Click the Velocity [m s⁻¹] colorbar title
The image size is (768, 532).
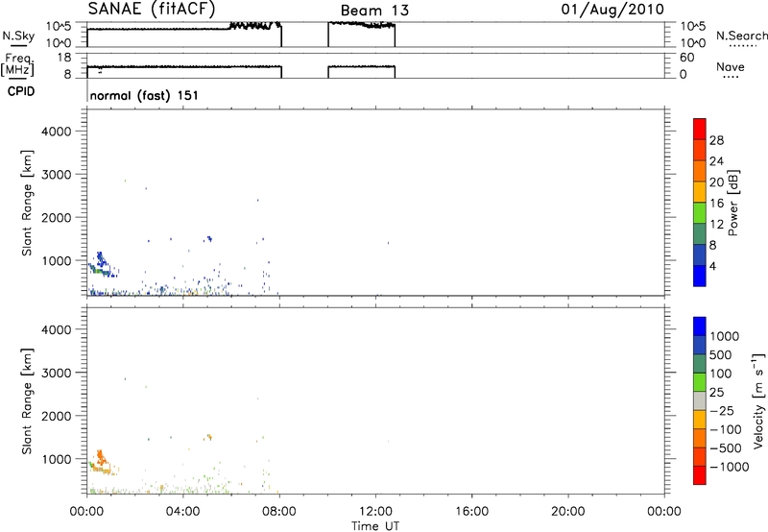[758, 400]
